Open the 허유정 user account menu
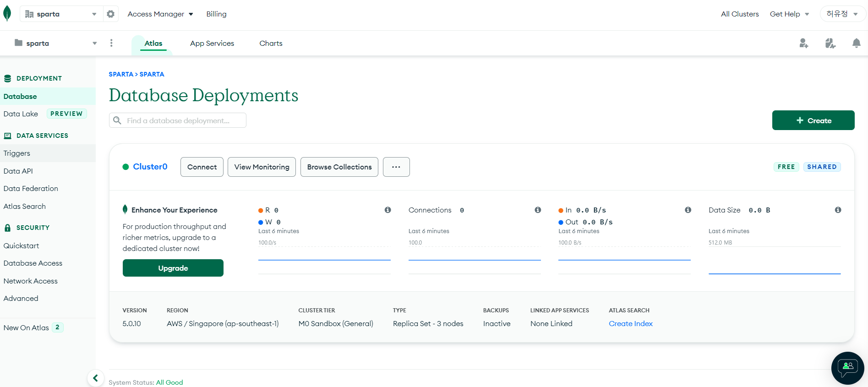This screenshot has height=387, width=868. click(x=842, y=14)
